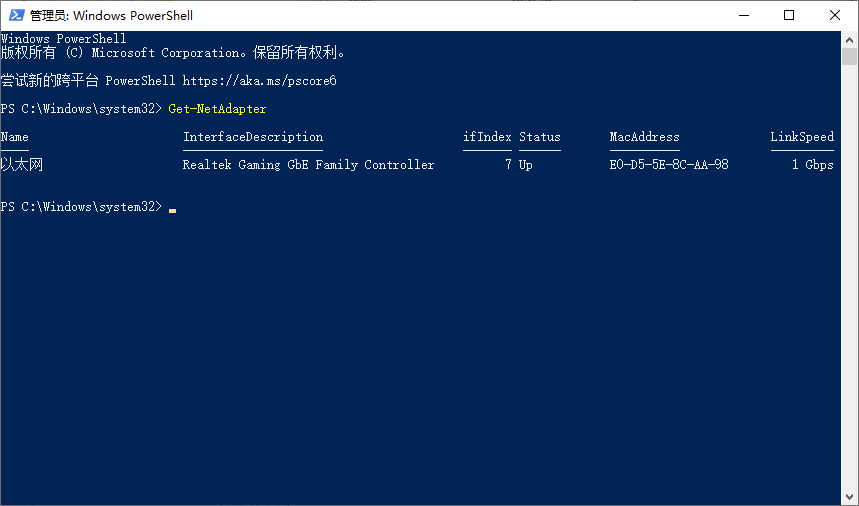This screenshot has width=859, height=506.
Task: Click the 尝试新的跨平台 PowerShell text
Action: coord(88,81)
